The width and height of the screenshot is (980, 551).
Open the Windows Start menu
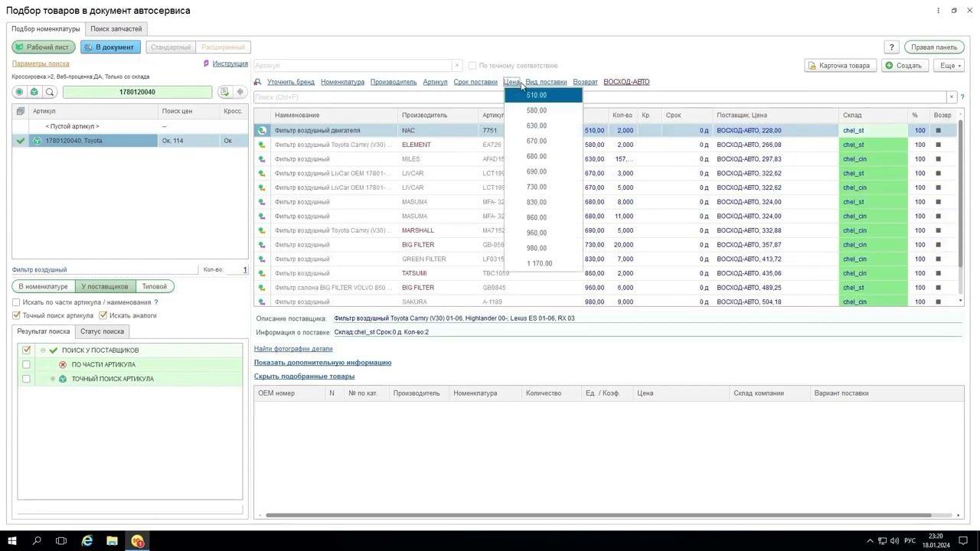point(12,541)
